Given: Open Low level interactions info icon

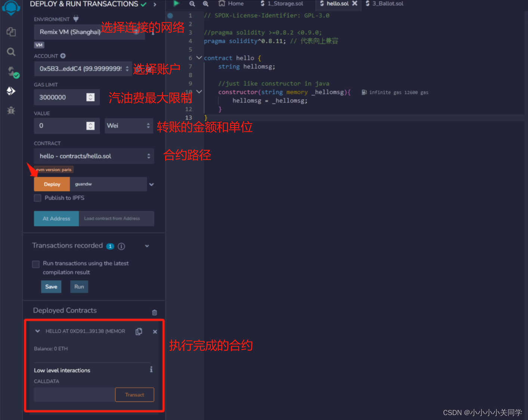Looking at the screenshot, I should point(151,370).
